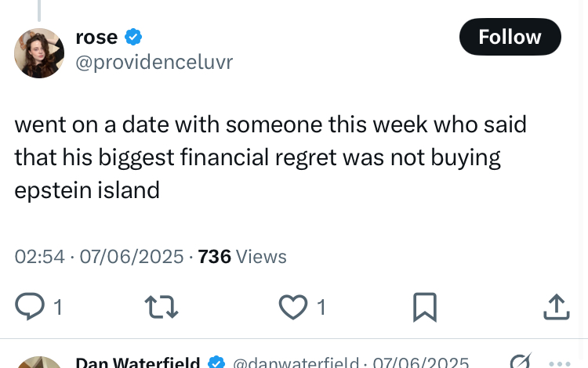
Task: Open the share upload icon
Action: click(x=557, y=307)
